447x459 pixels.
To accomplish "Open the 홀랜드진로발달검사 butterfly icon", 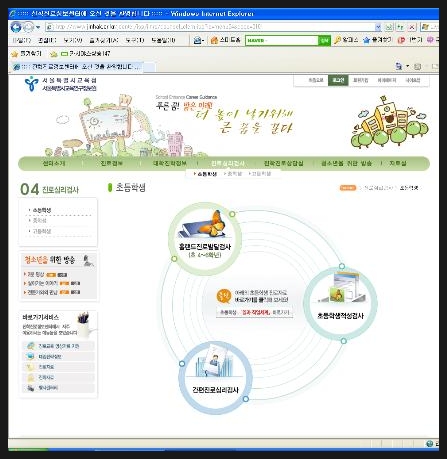I will click(205, 238).
